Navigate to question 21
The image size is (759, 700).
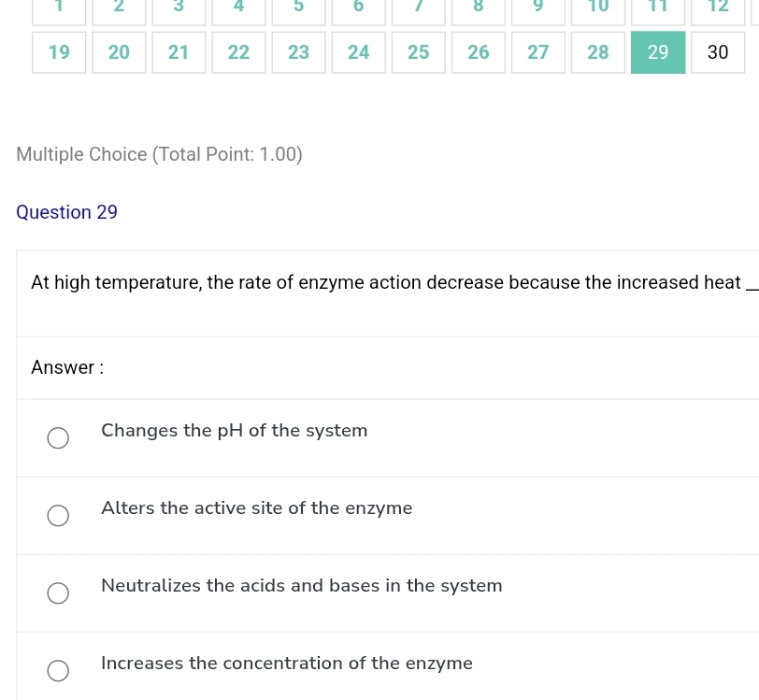coord(179,52)
